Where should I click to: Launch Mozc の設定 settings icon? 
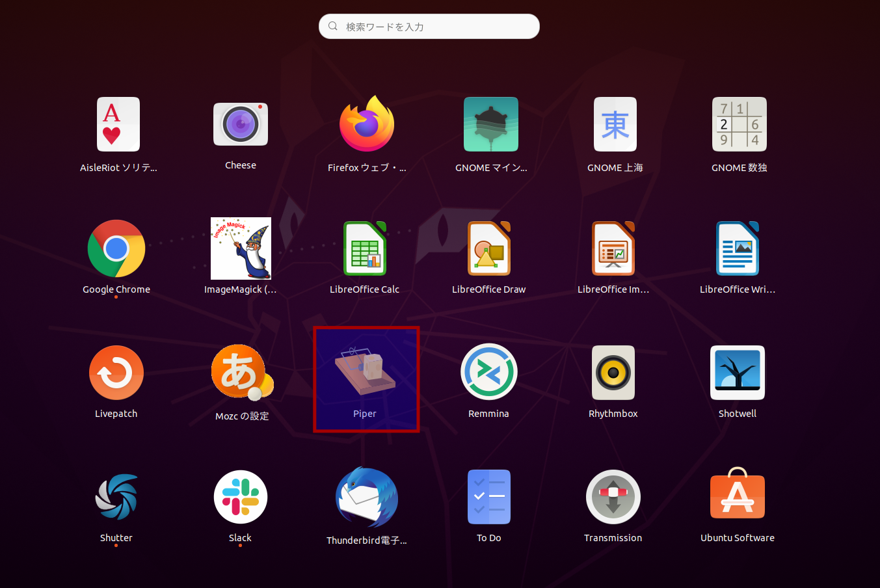click(x=242, y=373)
